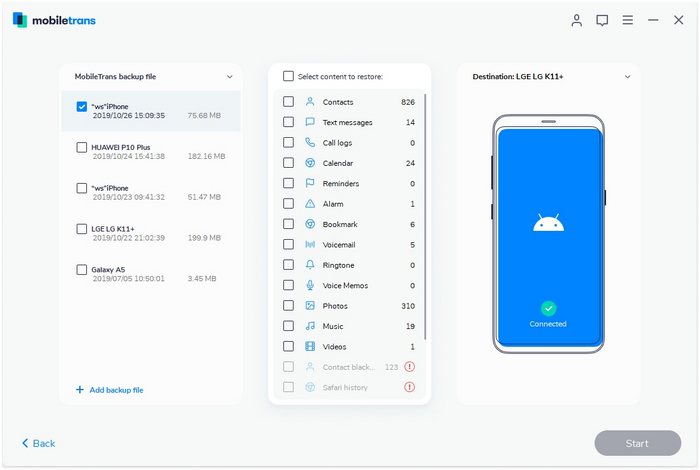Image resolution: width=700 pixels, height=470 pixels.
Task: Check the HUAWEI P10 Plus backup
Action: tap(82, 147)
